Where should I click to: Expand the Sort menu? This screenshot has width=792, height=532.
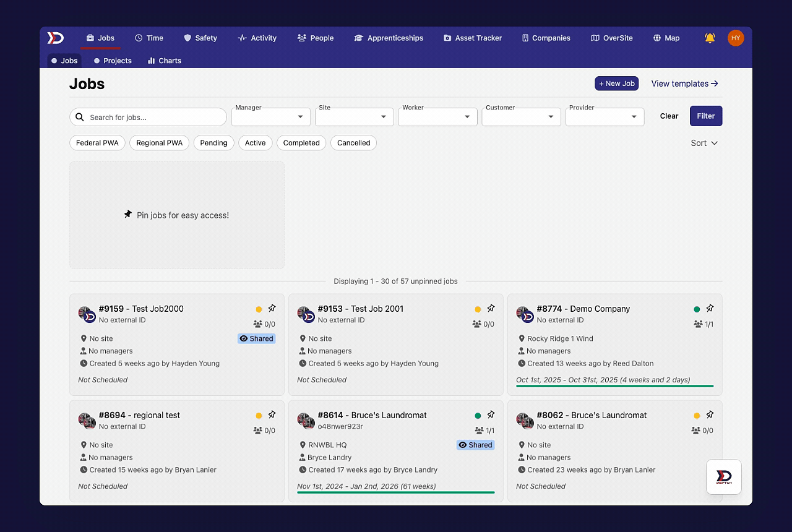pos(704,143)
